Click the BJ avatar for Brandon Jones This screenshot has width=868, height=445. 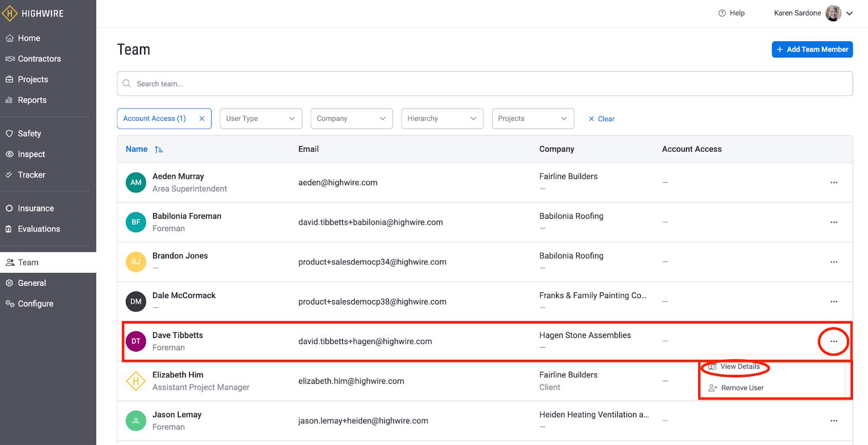(x=136, y=262)
